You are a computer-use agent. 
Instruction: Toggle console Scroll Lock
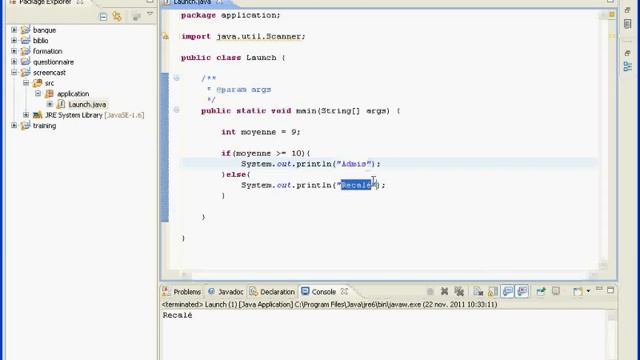pos(493,291)
